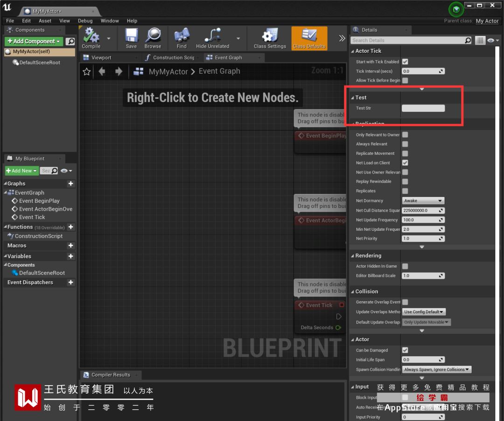The height and width of the screenshot is (421, 504).
Task: Enable Replay Rewindable checkbox
Action: pyautogui.click(x=405, y=181)
